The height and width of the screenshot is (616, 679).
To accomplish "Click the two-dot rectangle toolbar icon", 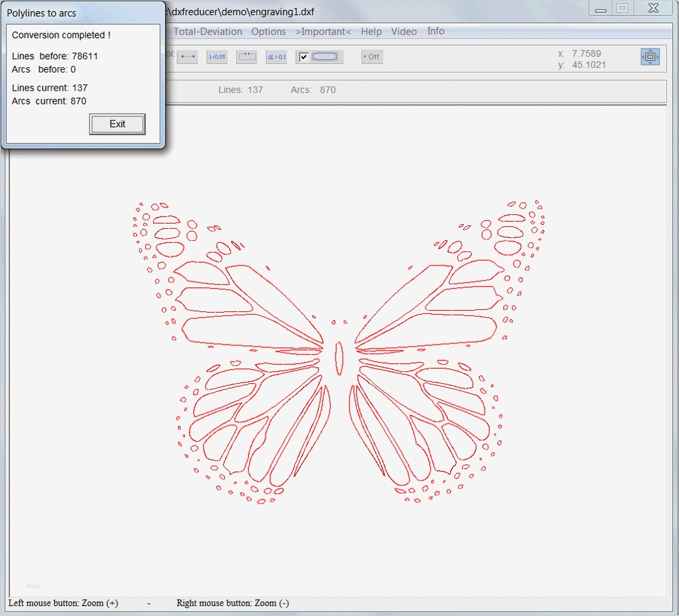I will (247, 57).
